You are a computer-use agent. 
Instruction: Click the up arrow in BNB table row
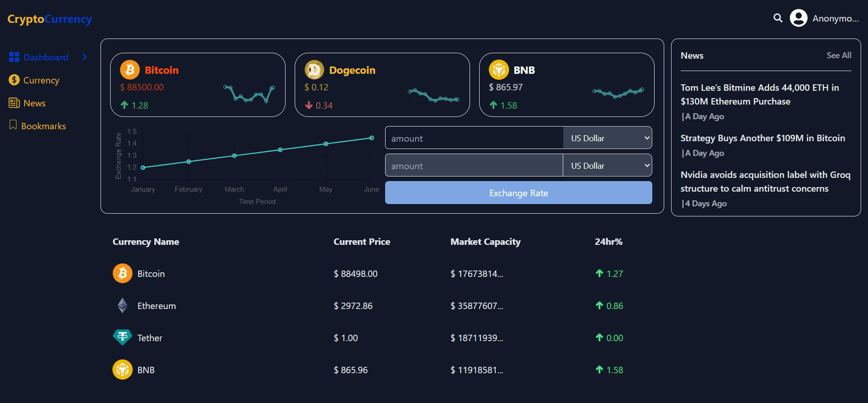coord(599,370)
